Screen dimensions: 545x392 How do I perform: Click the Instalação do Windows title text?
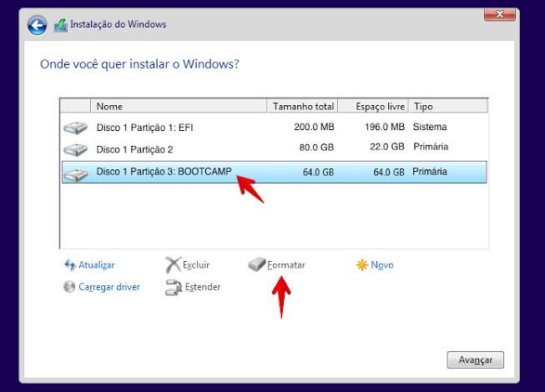[119, 24]
